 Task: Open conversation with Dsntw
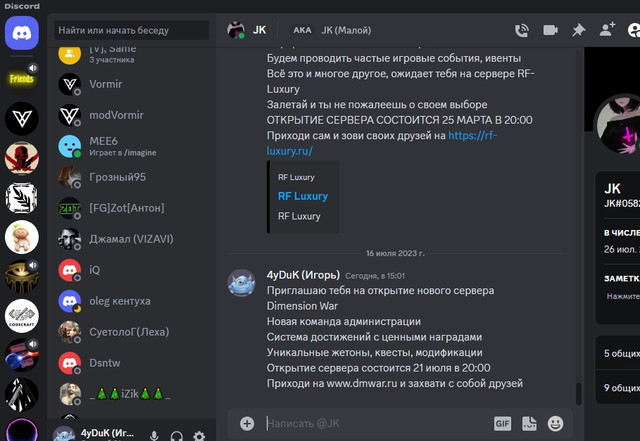pyautogui.click(x=131, y=363)
